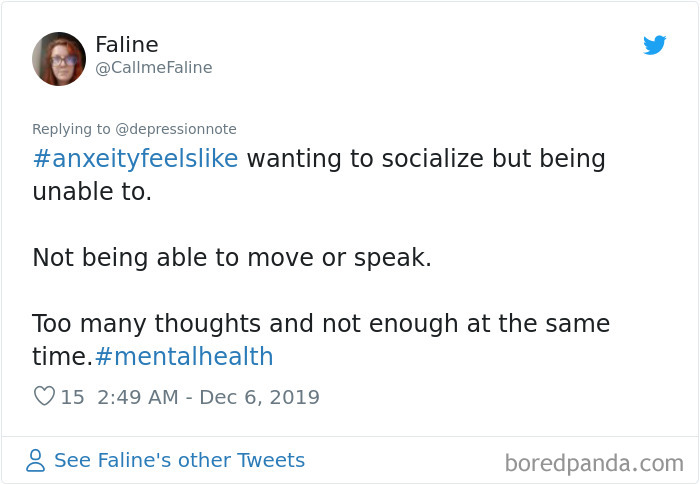Click the line 'Not being able to move or speak.'
The height and width of the screenshot is (485, 700).
click(232, 257)
